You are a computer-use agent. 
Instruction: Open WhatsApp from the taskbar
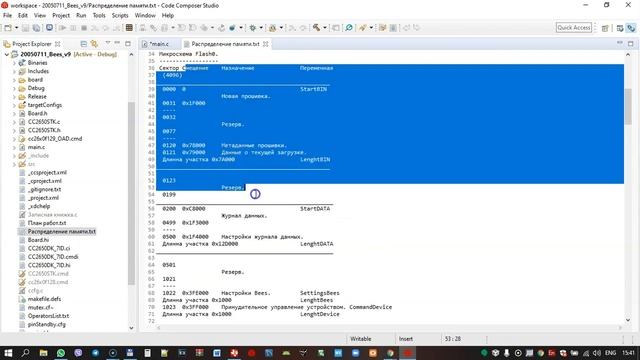point(61,353)
